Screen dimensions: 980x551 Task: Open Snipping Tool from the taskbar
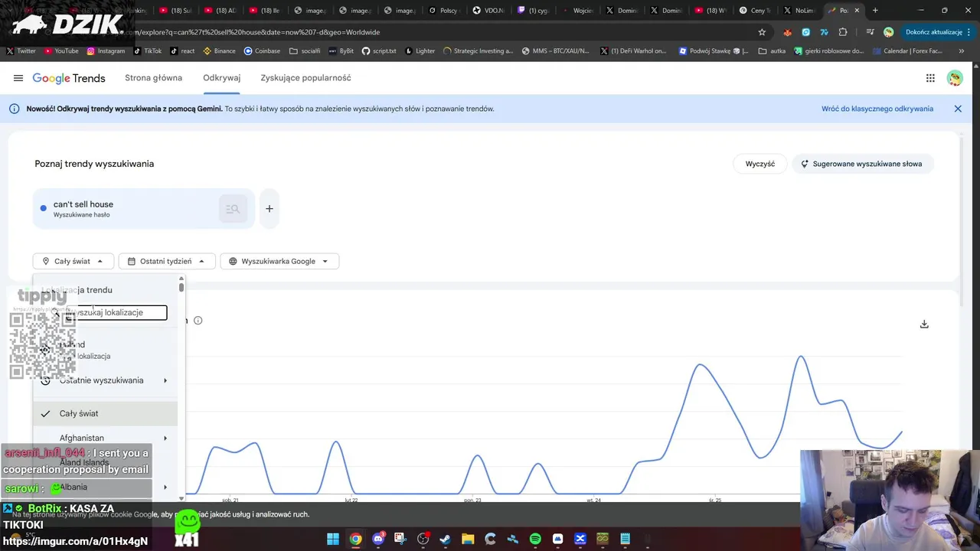[400, 539]
